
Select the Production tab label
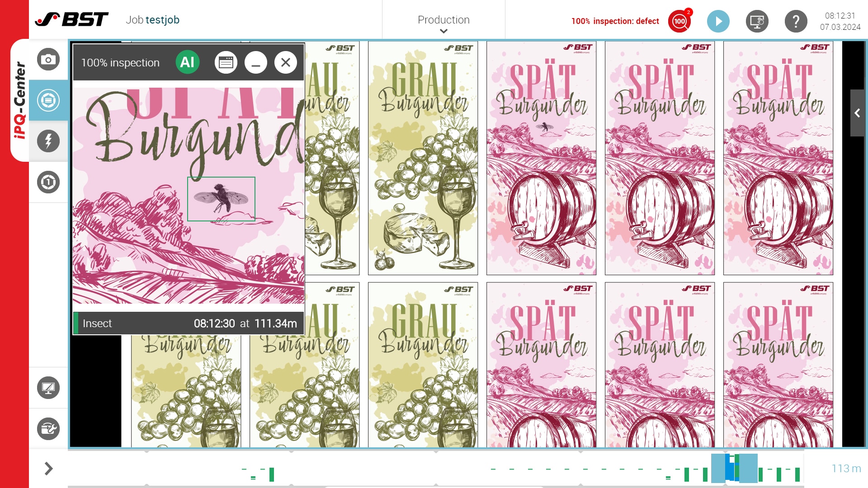(443, 20)
